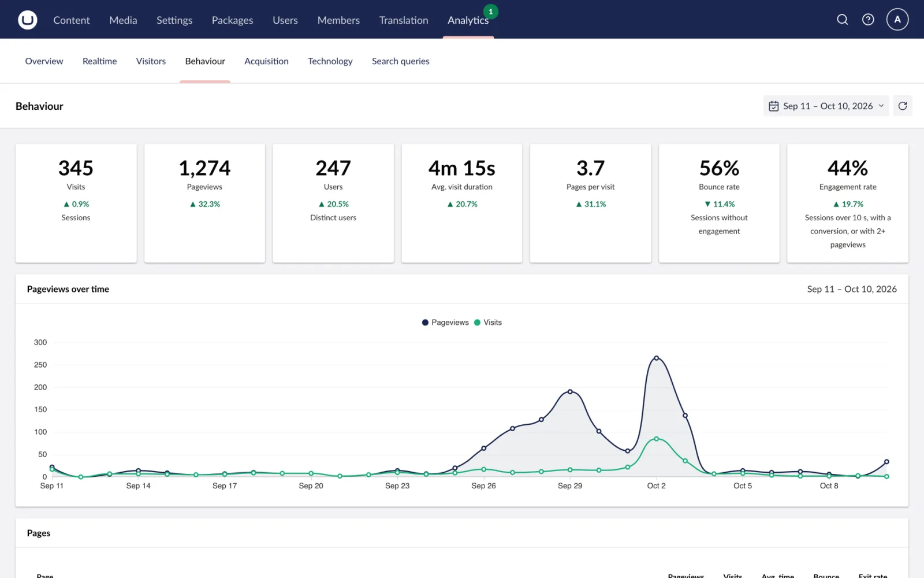This screenshot has height=578, width=924.
Task: Open the Packages section
Action: [x=232, y=20]
